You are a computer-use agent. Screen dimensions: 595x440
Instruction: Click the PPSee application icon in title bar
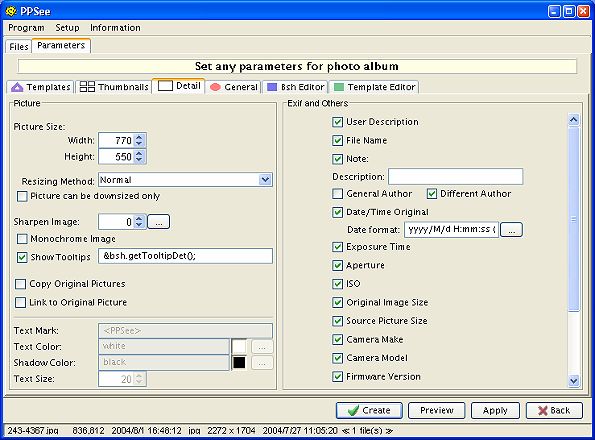pyautogui.click(x=11, y=11)
